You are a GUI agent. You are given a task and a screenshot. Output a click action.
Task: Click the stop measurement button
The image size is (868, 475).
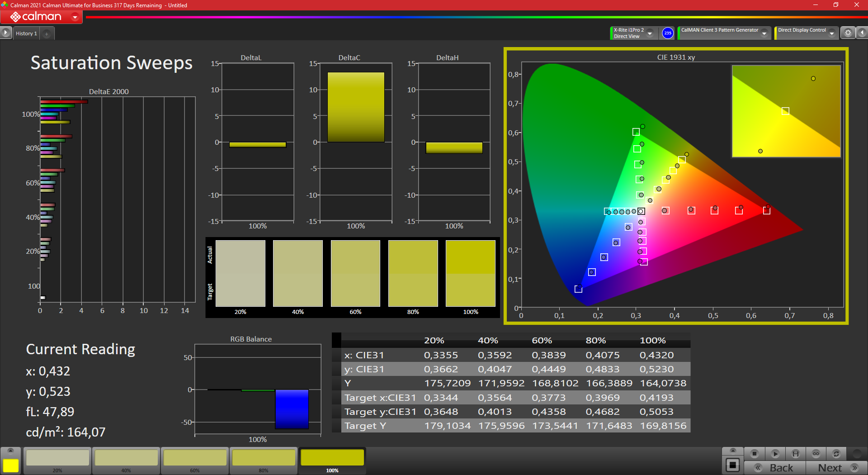coord(754,453)
